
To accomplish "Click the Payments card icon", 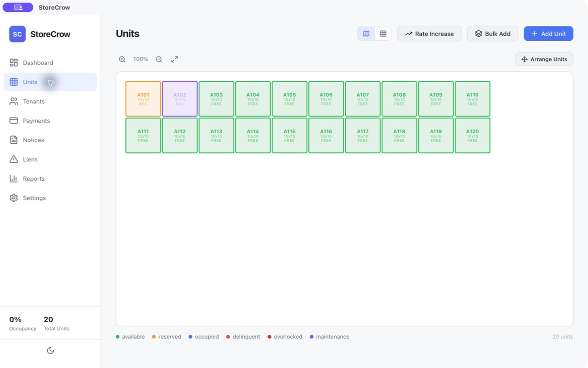I will click(x=14, y=121).
